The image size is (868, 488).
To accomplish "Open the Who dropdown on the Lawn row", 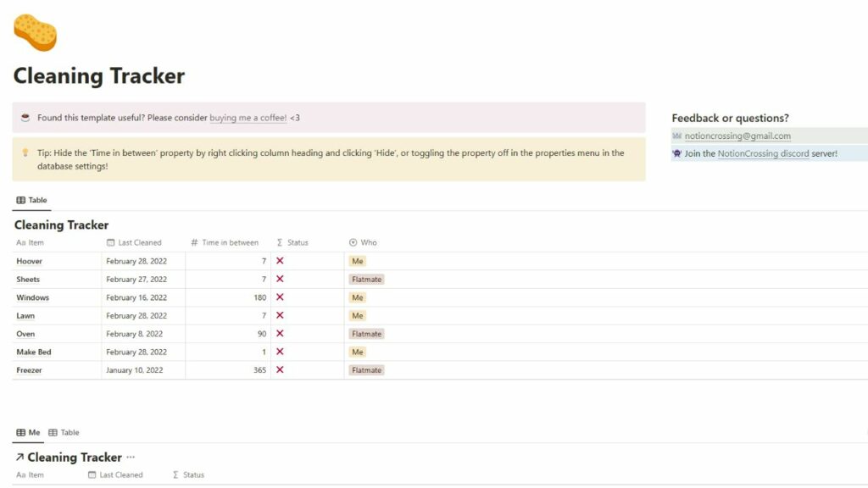I will (x=357, y=315).
